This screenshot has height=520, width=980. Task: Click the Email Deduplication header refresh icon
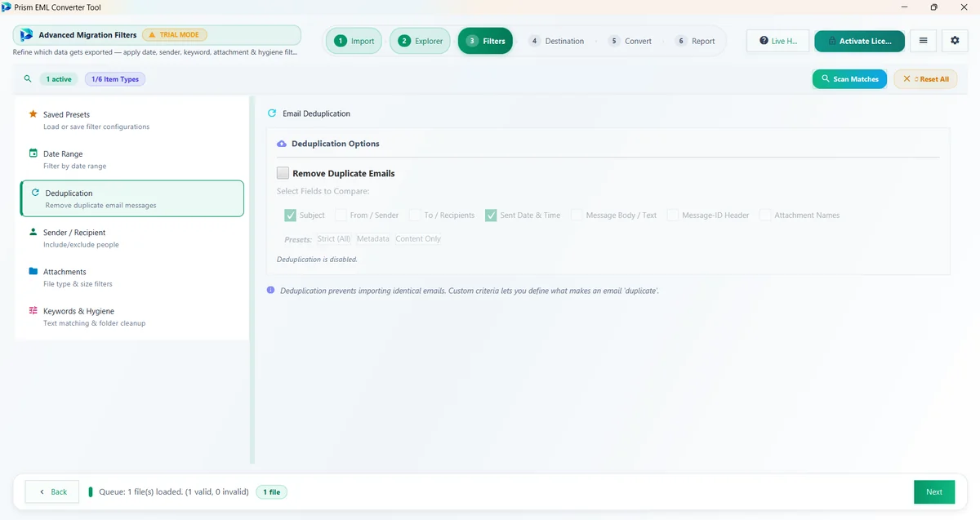[x=272, y=113]
